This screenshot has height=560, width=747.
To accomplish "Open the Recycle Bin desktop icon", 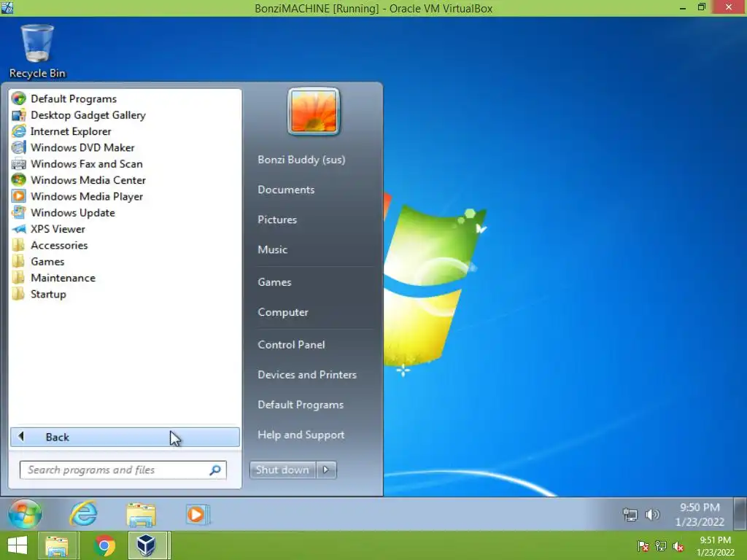I will [x=37, y=52].
